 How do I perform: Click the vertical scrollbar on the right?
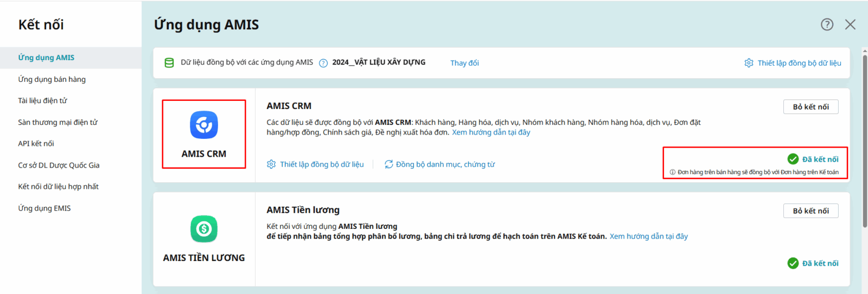pos(864,141)
